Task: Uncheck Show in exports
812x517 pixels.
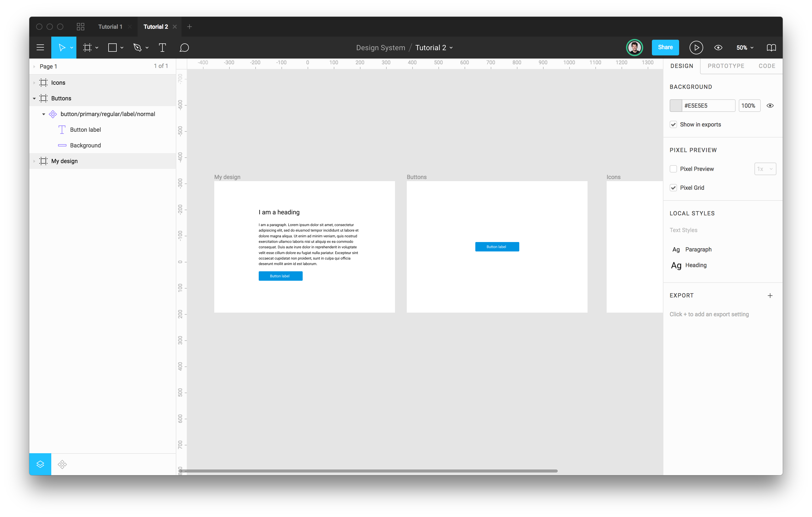Action: pyautogui.click(x=673, y=124)
